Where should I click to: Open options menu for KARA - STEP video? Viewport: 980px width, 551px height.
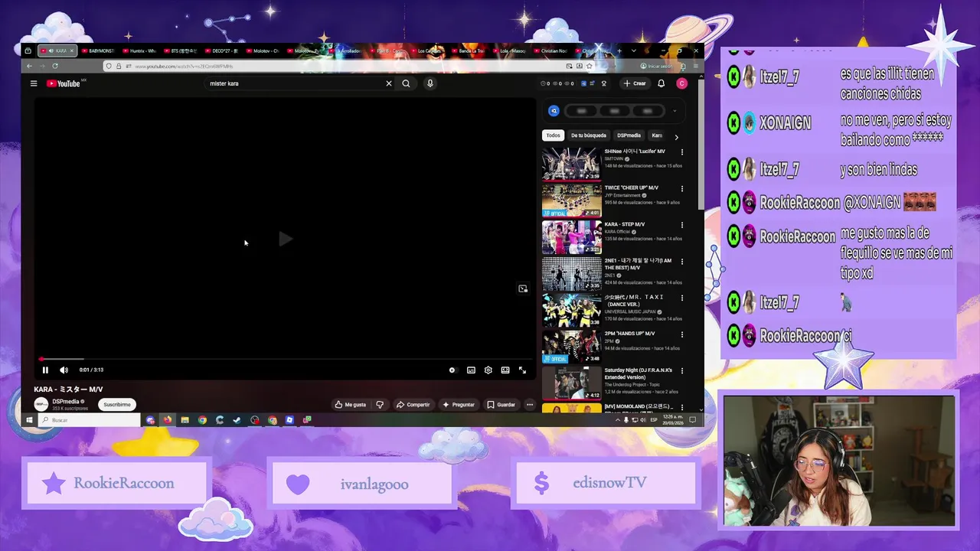(x=681, y=225)
